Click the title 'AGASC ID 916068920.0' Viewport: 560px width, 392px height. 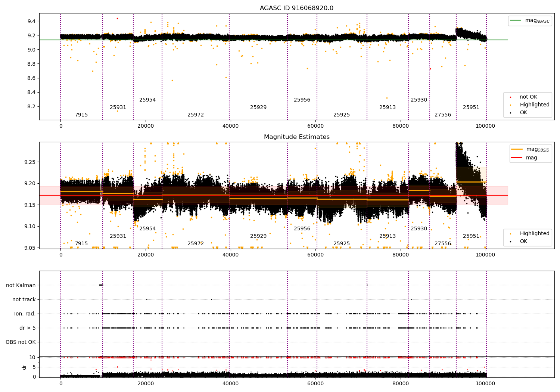tap(296, 8)
